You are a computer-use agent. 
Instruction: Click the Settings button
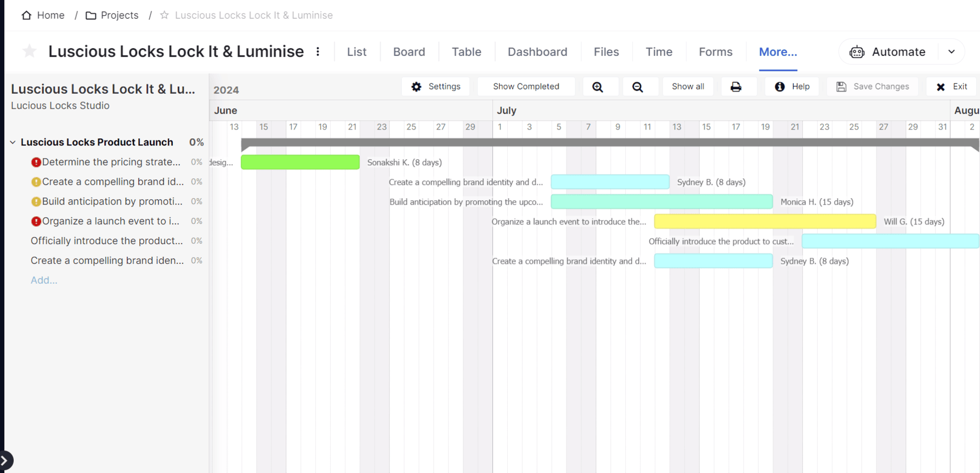(x=436, y=87)
